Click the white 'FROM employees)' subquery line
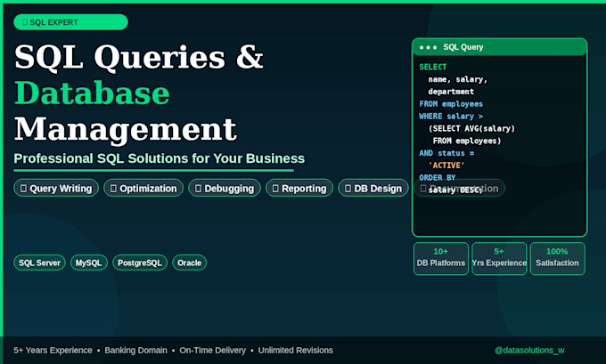 pos(467,141)
